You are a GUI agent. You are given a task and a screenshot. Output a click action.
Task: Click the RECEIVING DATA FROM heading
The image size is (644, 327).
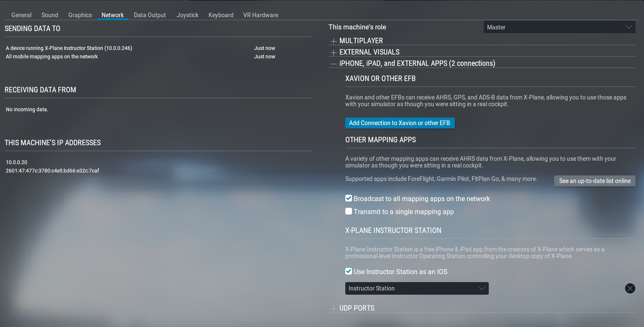click(x=40, y=90)
